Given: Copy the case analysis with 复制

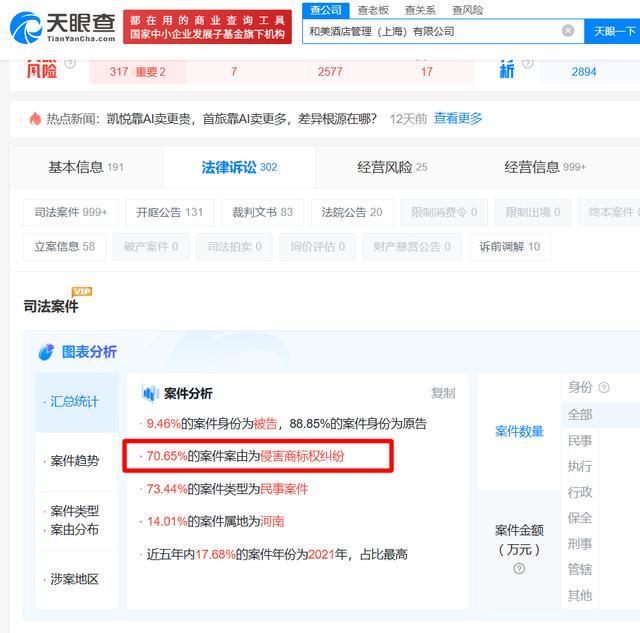Looking at the screenshot, I should click(x=443, y=393).
